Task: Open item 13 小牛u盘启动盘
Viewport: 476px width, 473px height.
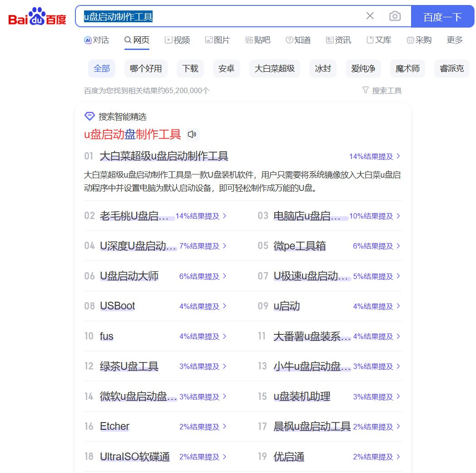Action: 312,366
